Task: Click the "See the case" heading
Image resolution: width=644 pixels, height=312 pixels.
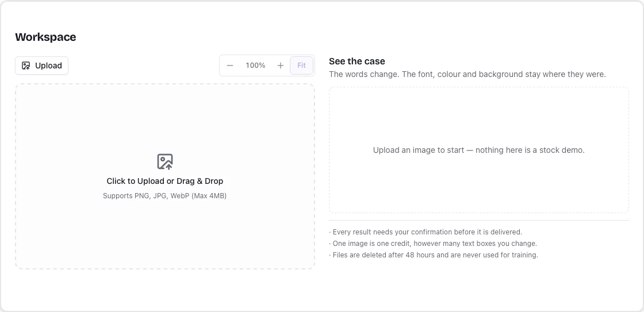Action: click(x=357, y=61)
